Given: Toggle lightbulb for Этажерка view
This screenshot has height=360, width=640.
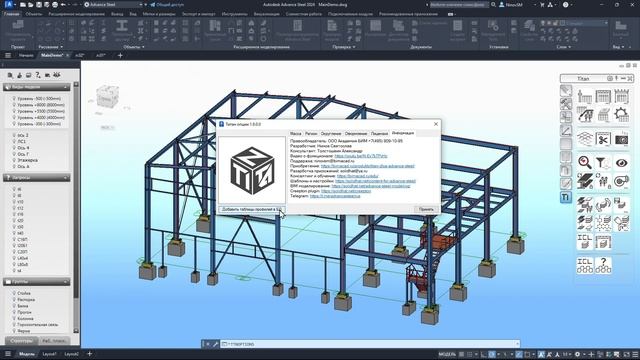Looking at the screenshot, I should (14, 160).
